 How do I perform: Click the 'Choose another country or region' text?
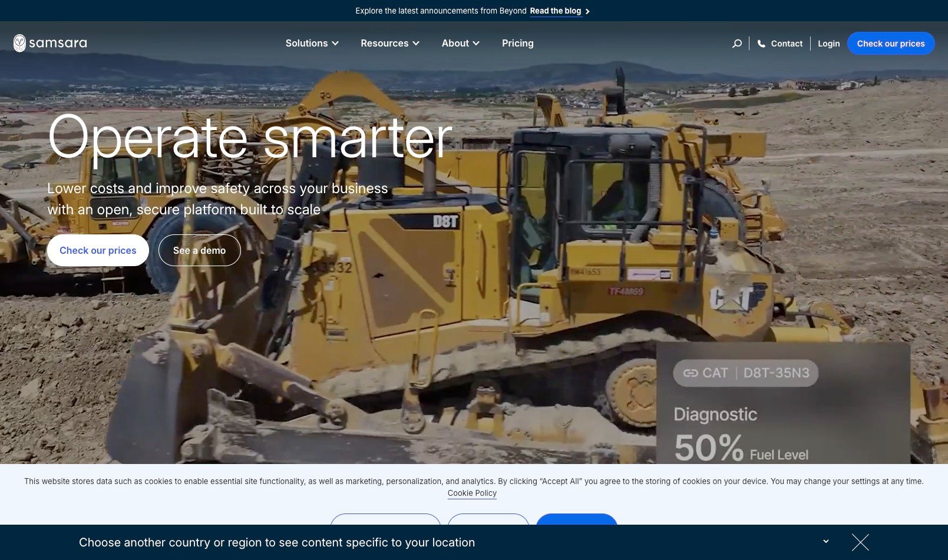[x=277, y=542]
